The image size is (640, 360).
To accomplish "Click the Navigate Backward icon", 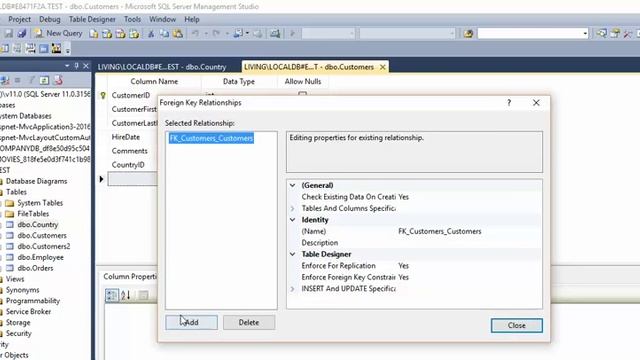I will pyautogui.click(x=238, y=33).
